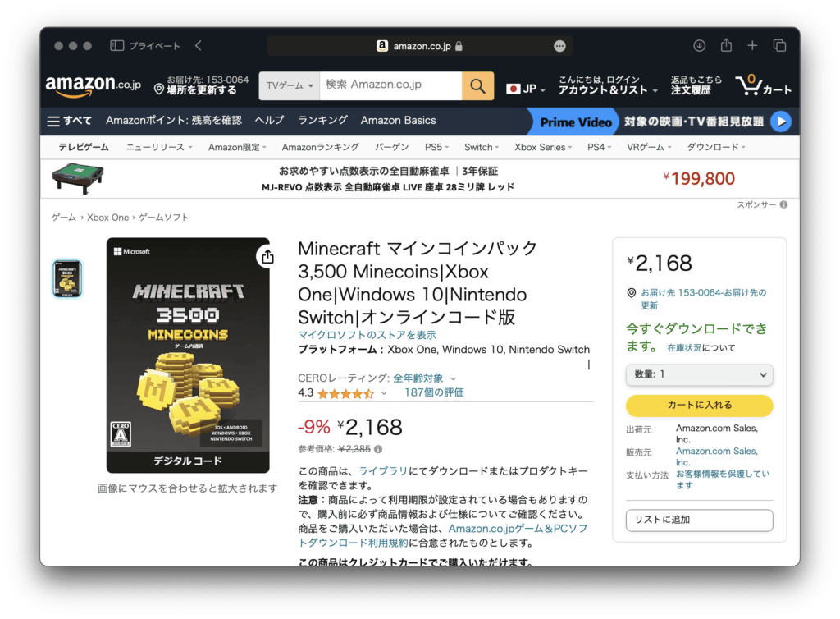Click the Safari share toolbar icon
This screenshot has width=840, height=619.
[x=726, y=46]
